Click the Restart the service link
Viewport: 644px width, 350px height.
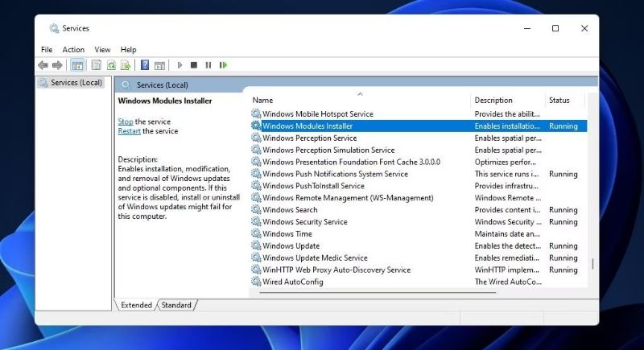[129, 131]
